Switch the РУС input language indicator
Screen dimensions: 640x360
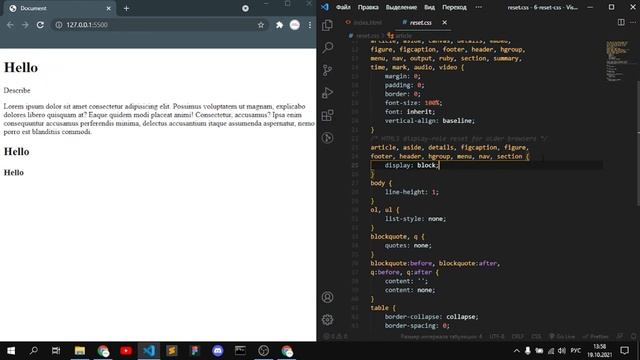click(x=576, y=351)
